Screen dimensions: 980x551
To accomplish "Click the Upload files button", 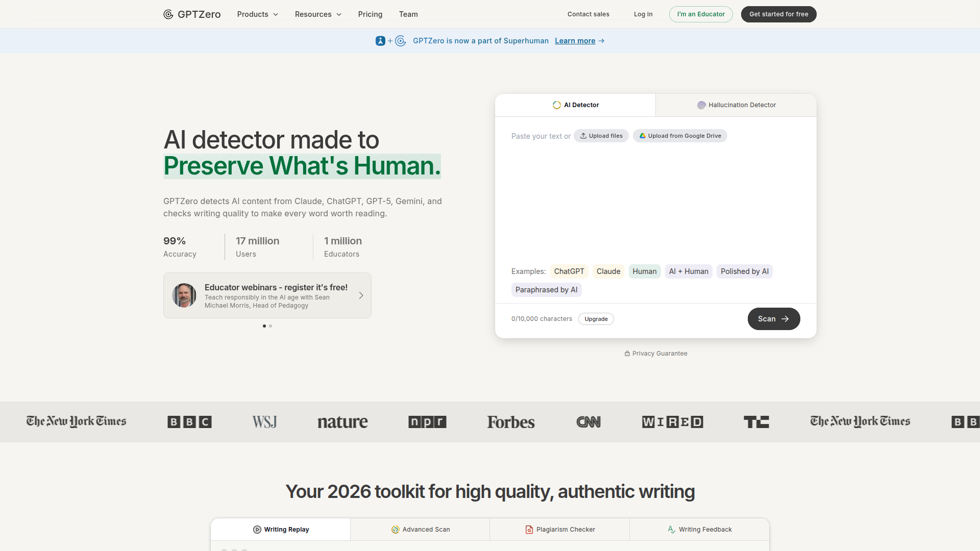I will 601,136.
